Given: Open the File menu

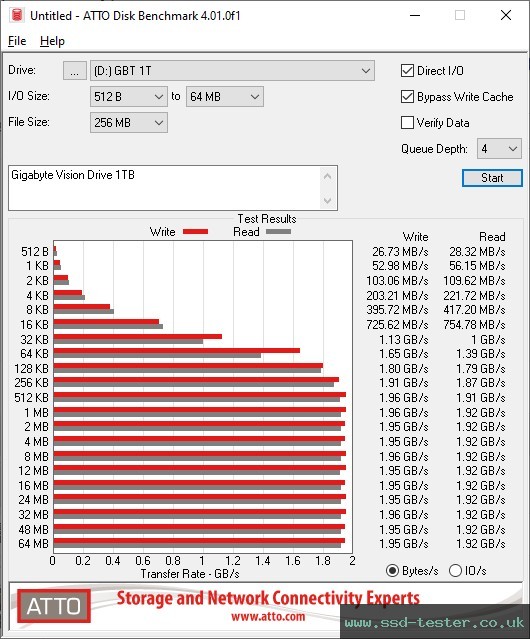Looking at the screenshot, I should point(17,41).
